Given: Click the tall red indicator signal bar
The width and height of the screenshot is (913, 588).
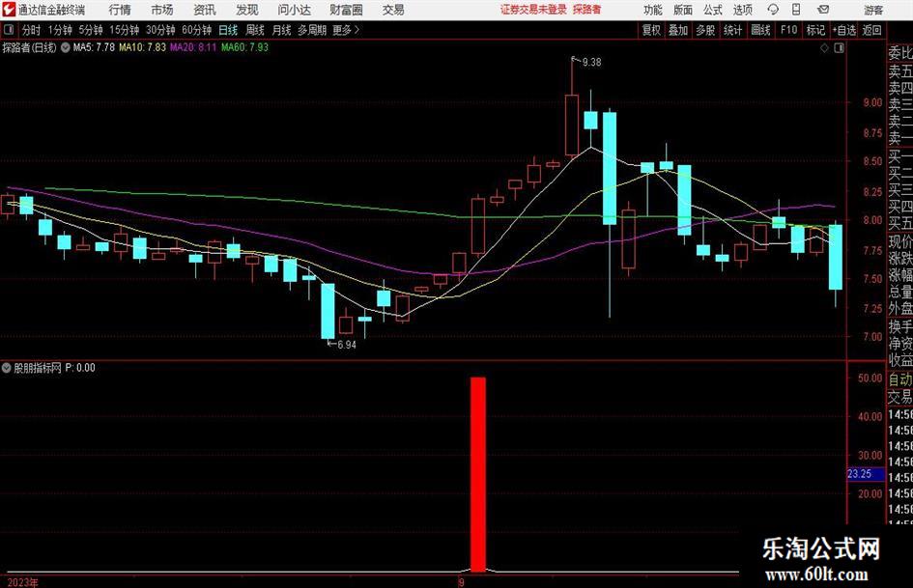Looking at the screenshot, I should point(478,474).
